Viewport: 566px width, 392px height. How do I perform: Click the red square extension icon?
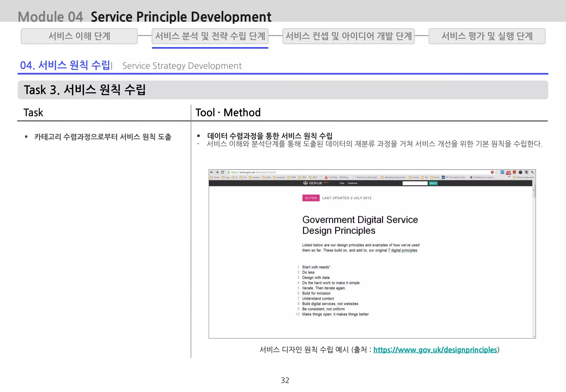514,172
